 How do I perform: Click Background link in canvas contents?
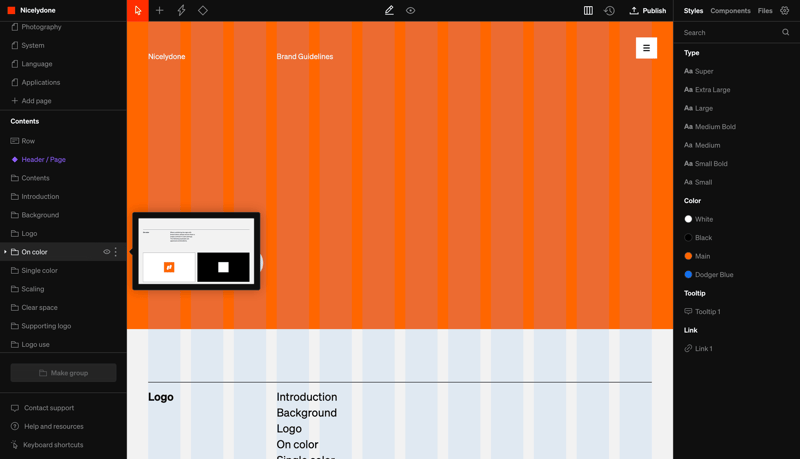(307, 413)
